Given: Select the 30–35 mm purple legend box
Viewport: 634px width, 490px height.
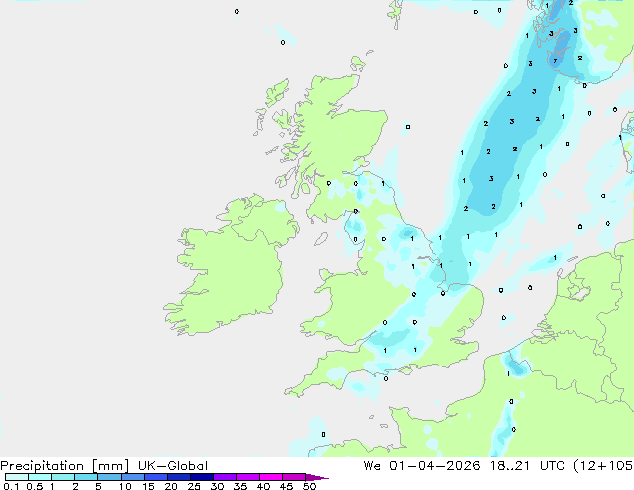Looking at the screenshot, I should coord(224,477).
